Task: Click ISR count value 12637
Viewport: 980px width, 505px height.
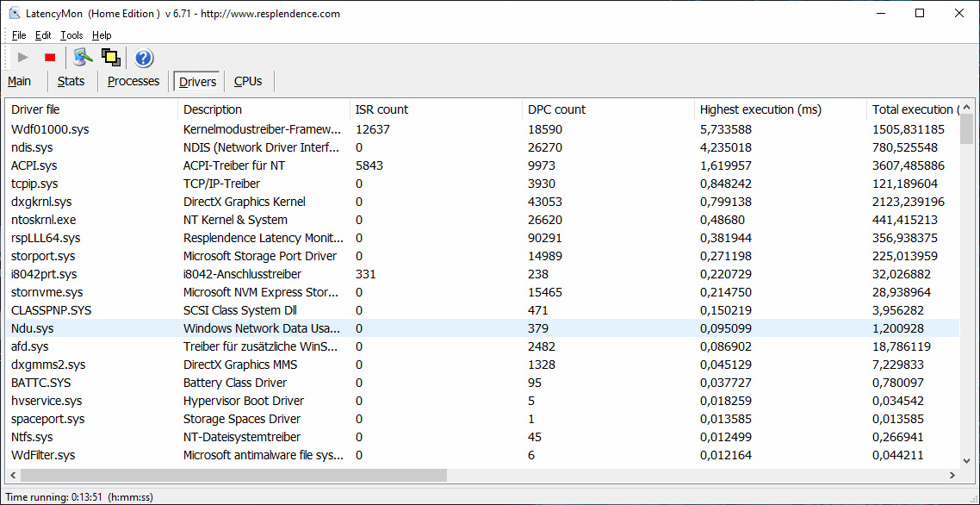Action: [x=373, y=129]
